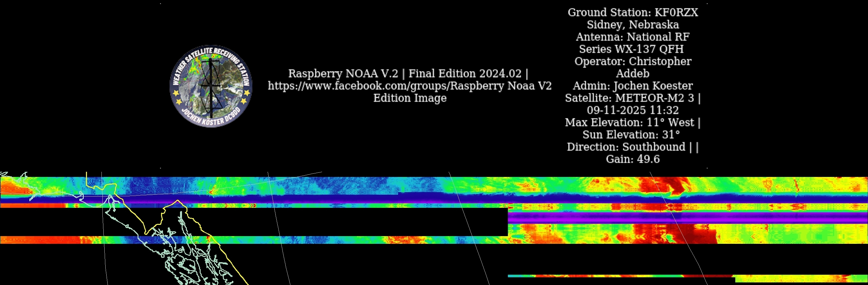868x285 pixels.
Task: Select the Satellite METEOR-M2 3 line
Action: point(633,98)
